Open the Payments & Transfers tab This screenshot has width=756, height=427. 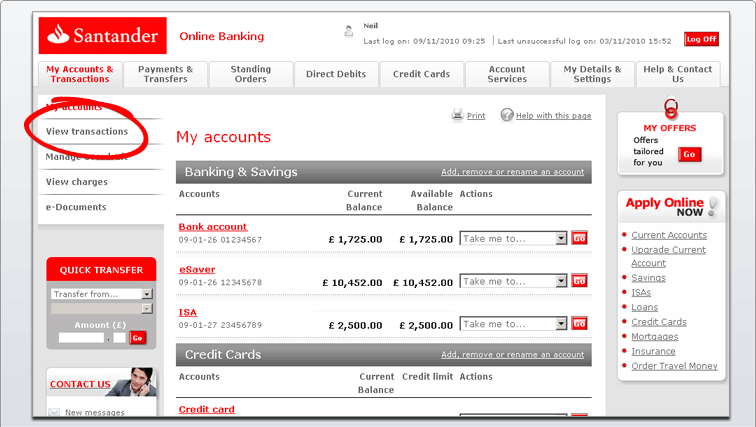[165, 74]
